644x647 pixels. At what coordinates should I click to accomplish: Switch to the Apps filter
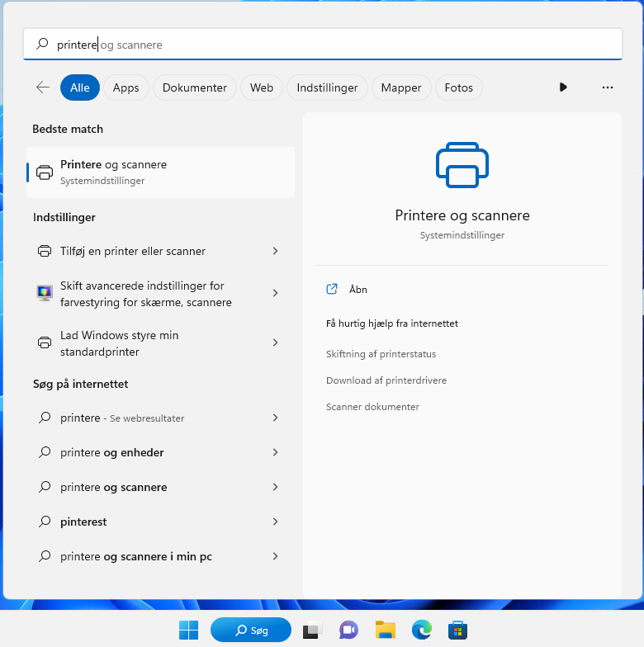coord(125,87)
